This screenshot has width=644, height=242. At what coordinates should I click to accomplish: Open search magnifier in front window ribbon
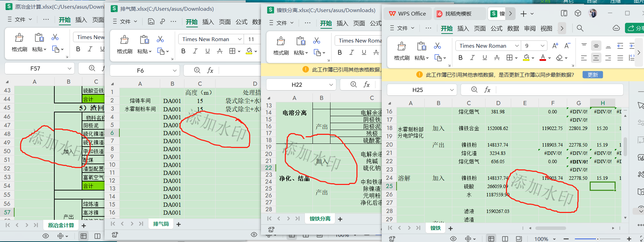click(x=580, y=28)
